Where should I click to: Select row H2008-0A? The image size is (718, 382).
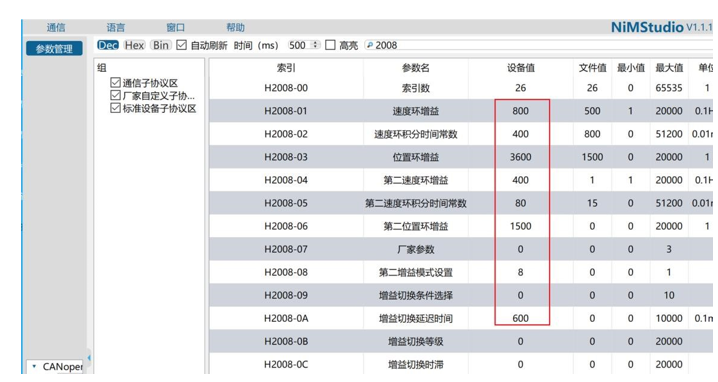pos(461,318)
